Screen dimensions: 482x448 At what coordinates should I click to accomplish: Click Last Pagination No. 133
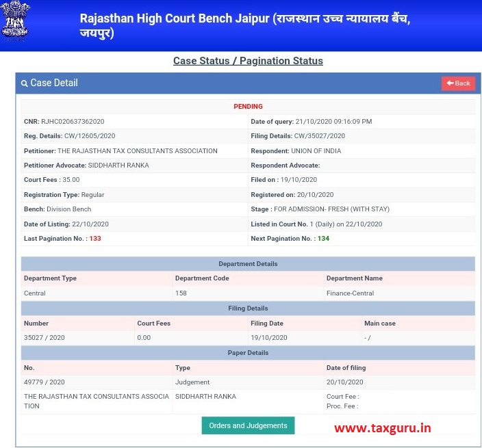95,239
